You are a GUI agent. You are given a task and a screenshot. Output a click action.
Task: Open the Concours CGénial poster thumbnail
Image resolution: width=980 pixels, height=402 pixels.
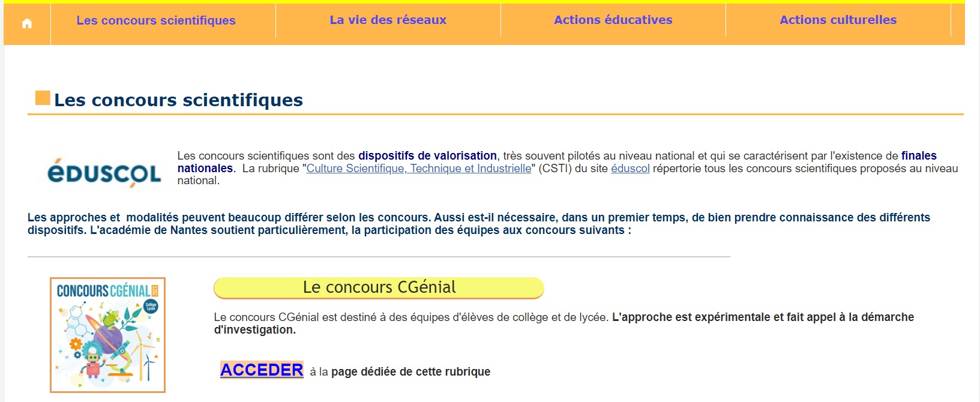pyautogui.click(x=107, y=335)
